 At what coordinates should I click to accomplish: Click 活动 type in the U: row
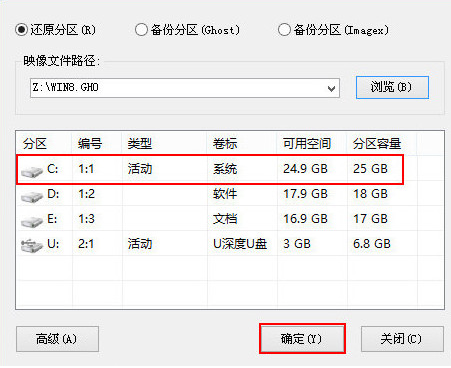(x=140, y=244)
